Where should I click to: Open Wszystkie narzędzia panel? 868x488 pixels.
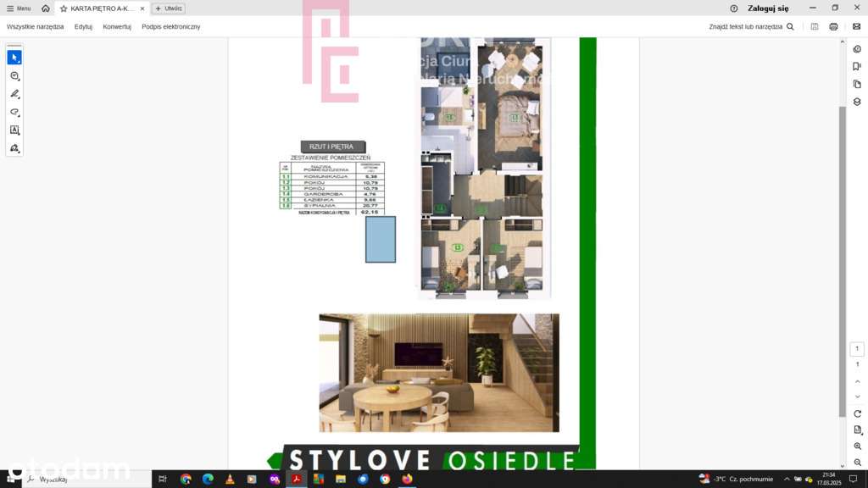pos(35,26)
